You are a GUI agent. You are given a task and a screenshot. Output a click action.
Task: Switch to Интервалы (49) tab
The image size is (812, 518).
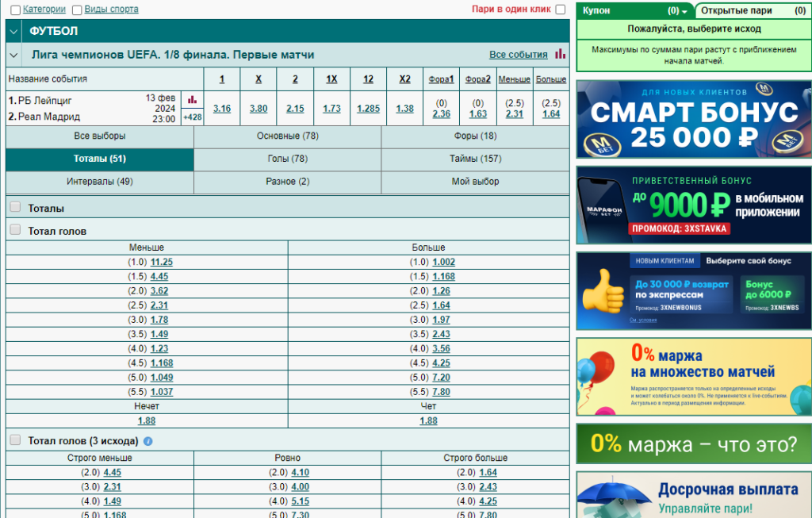[99, 182]
